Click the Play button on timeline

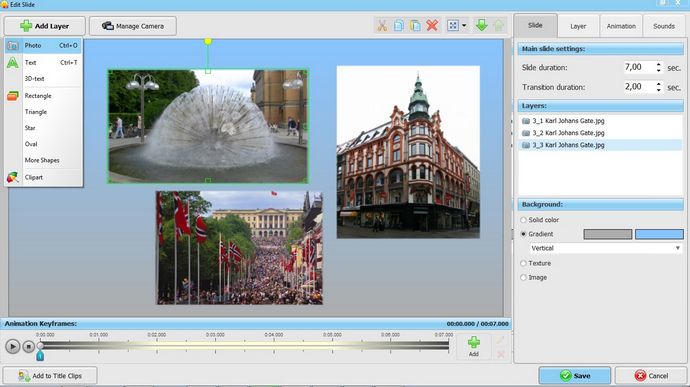tap(12, 346)
